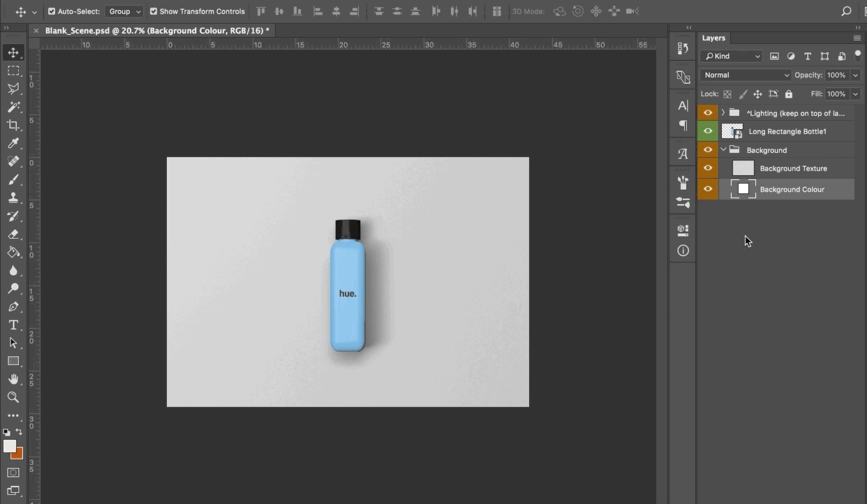Select the Healing Brush tool

[x=13, y=162]
